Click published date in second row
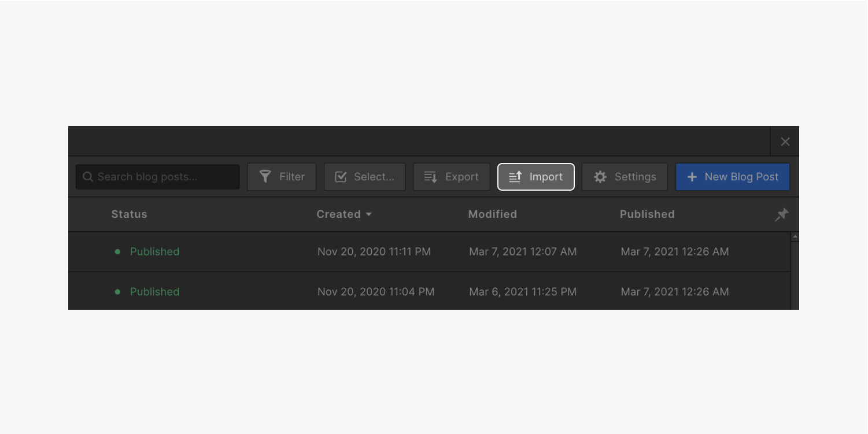 [x=675, y=292]
